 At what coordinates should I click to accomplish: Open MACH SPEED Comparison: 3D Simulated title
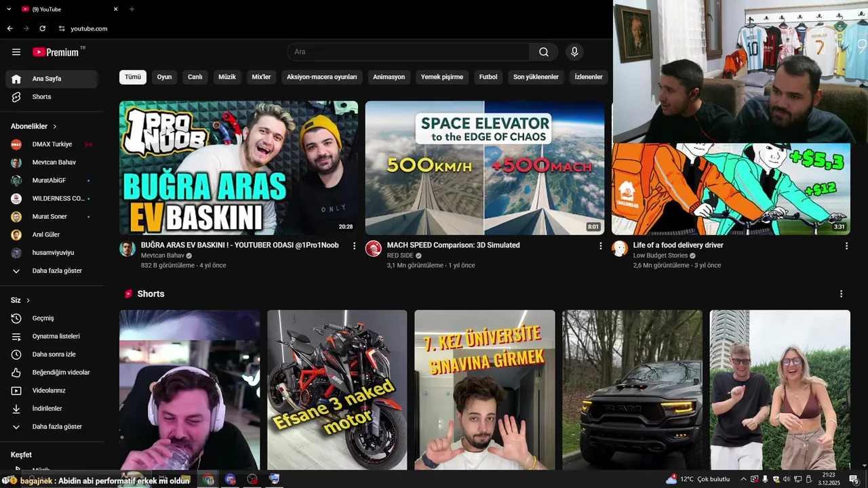tap(454, 245)
